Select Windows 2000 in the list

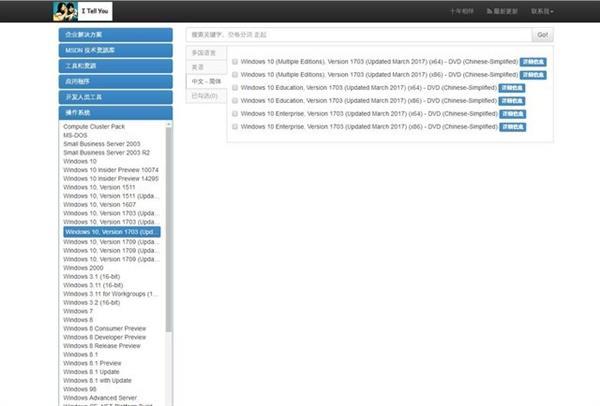pos(83,268)
